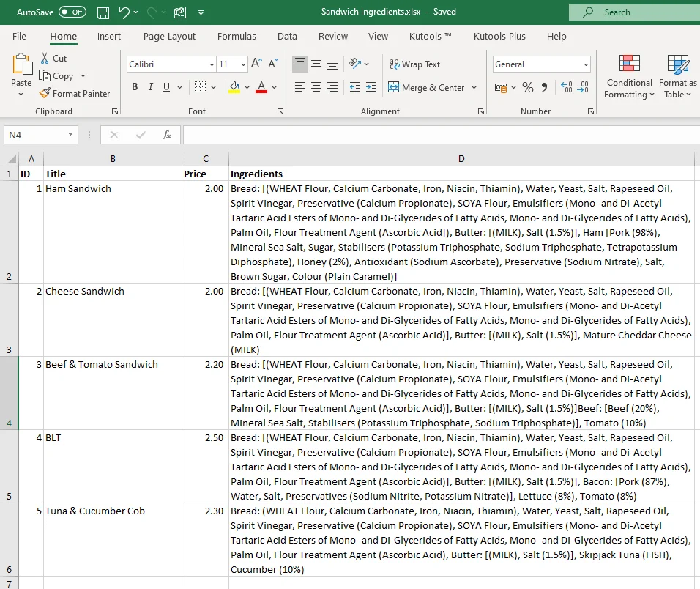Screen dimensions: 700x589
Task: Click Format as Table
Action: pos(676,75)
